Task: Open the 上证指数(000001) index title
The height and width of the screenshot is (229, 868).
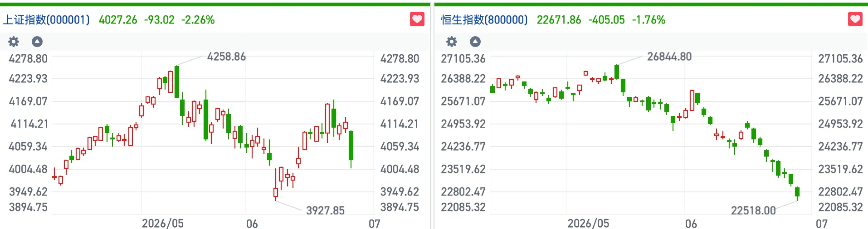Action: click(47, 19)
